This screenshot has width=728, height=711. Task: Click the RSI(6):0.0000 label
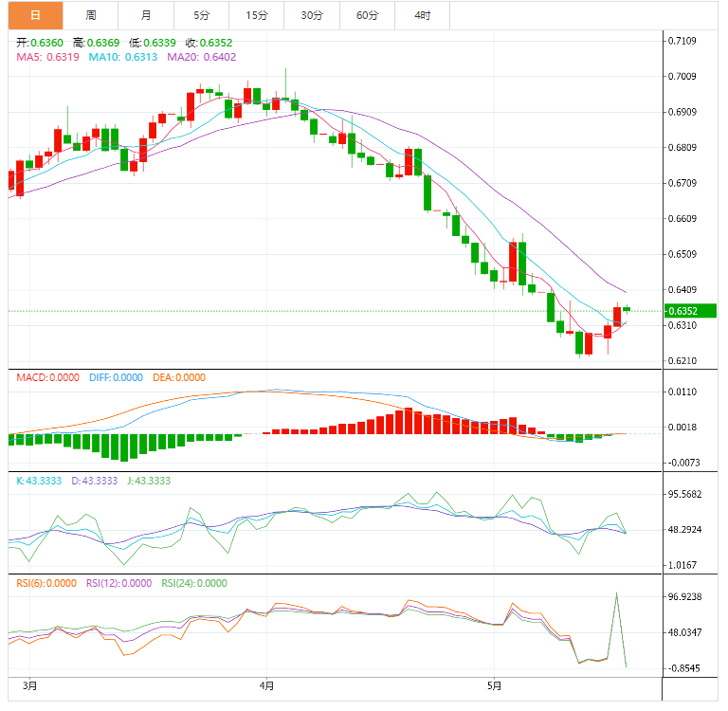click(46, 583)
